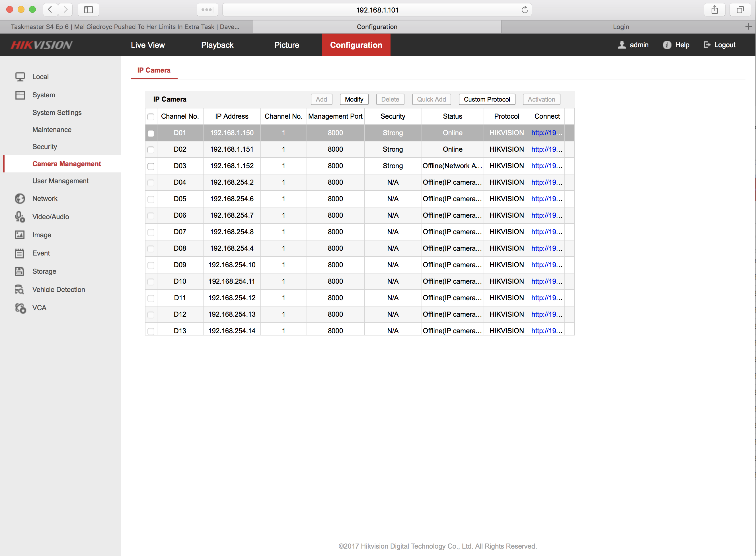Expand System settings group
756x556 pixels.
tap(44, 95)
